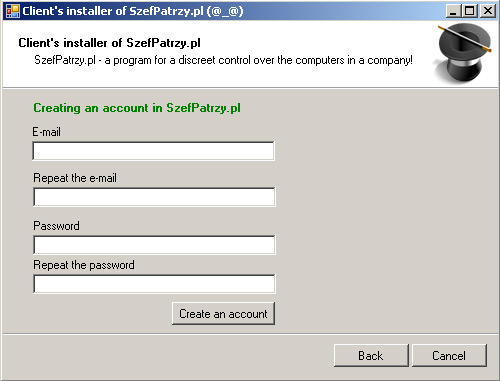Focus the Repeat the e-mail field

tap(154, 197)
